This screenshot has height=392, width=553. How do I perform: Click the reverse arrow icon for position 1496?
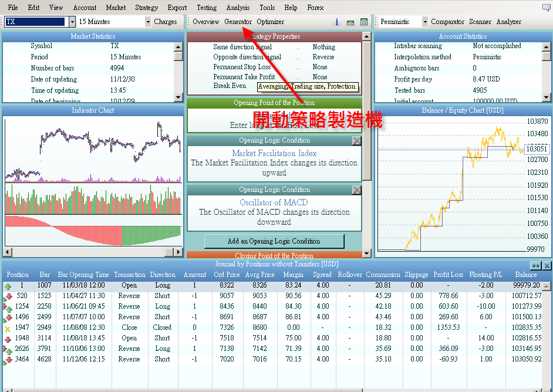pos(8,318)
